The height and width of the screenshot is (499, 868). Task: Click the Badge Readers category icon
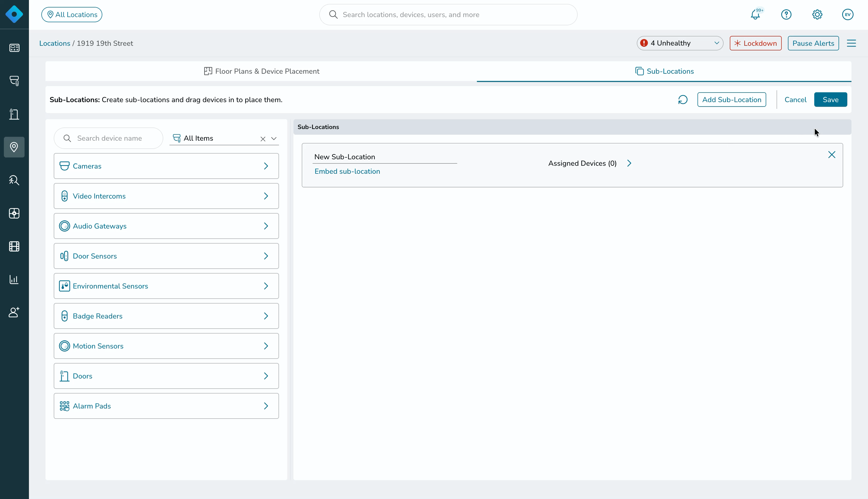(64, 316)
